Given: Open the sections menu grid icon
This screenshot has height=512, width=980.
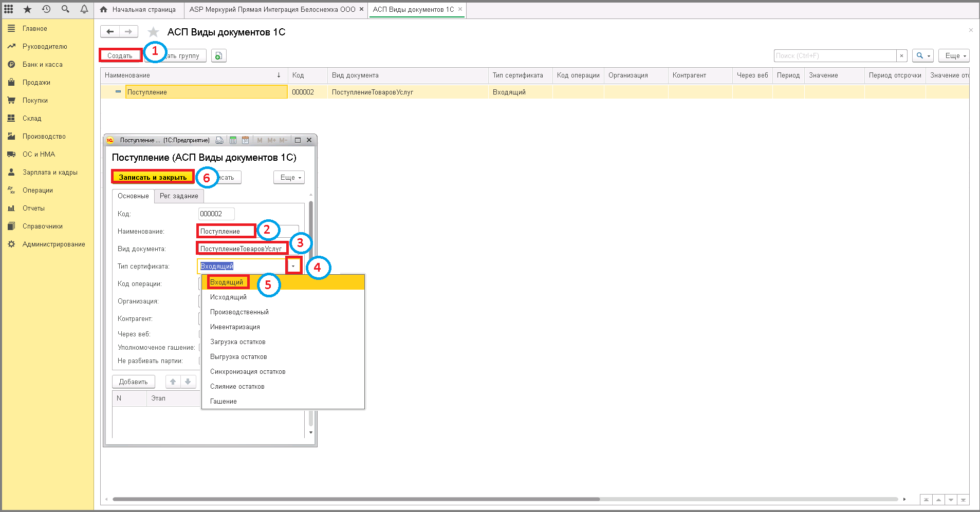Looking at the screenshot, I should coord(9,9).
